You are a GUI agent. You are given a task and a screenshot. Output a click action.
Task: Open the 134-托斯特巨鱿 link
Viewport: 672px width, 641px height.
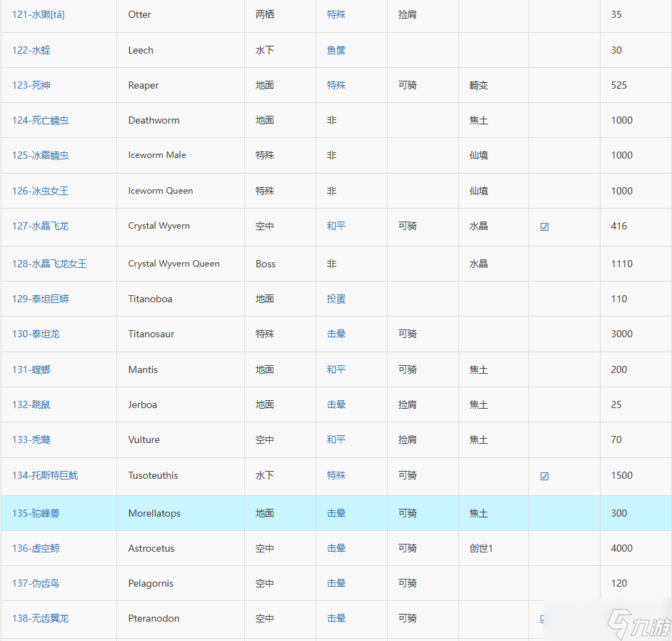tap(45, 475)
